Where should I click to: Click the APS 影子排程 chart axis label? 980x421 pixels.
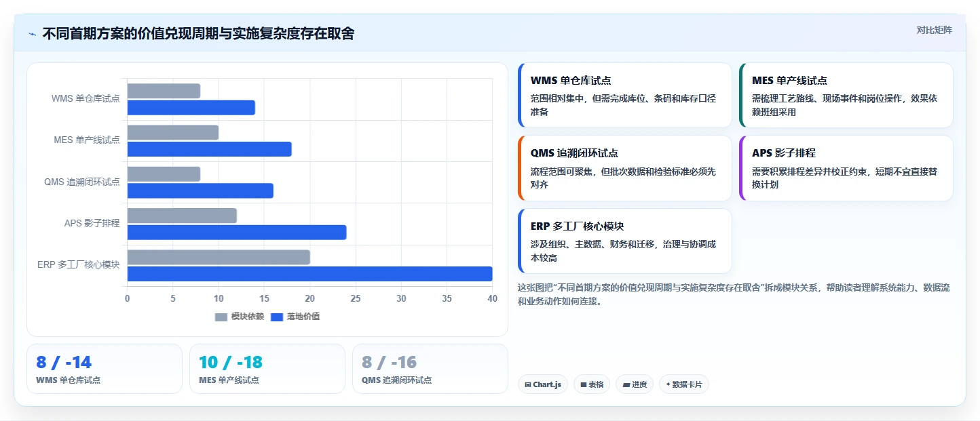click(92, 223)
